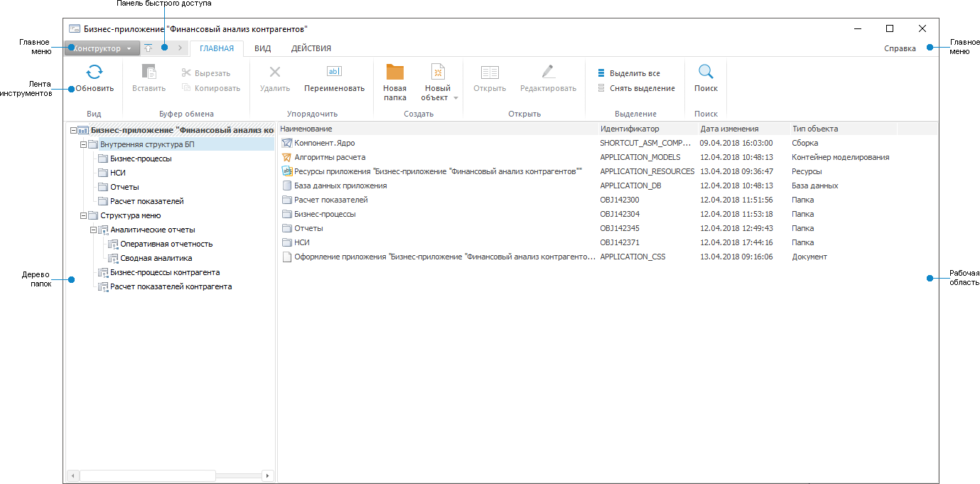Click the Обновить refresh icon

(x=95, y=72)
